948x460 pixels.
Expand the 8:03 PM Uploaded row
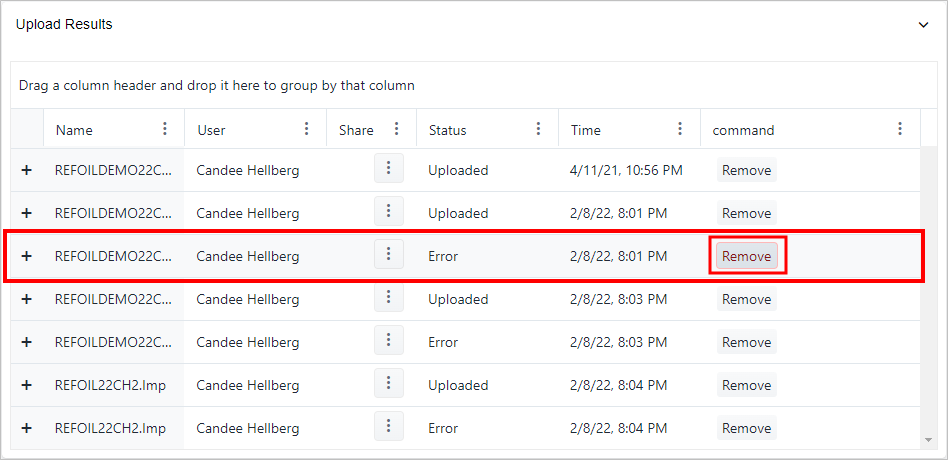pyautogui.click(x=27, y=299)
